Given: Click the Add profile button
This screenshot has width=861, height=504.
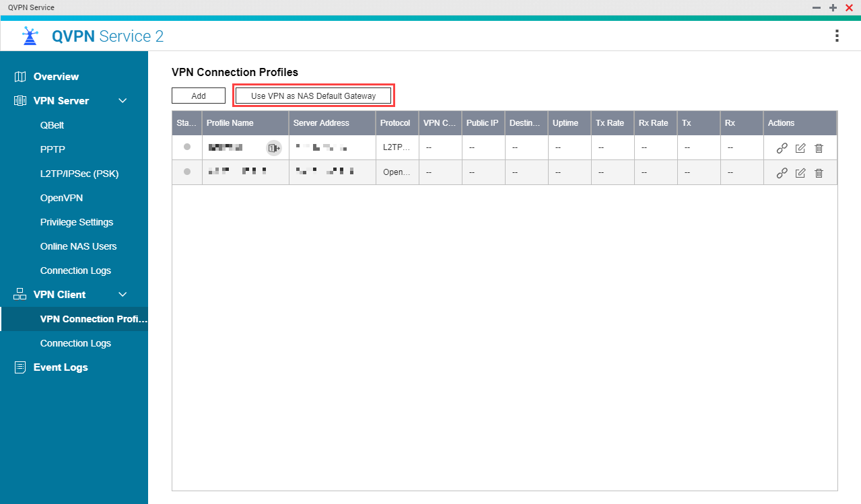Looking at the screenshot, I should (199, 96).
